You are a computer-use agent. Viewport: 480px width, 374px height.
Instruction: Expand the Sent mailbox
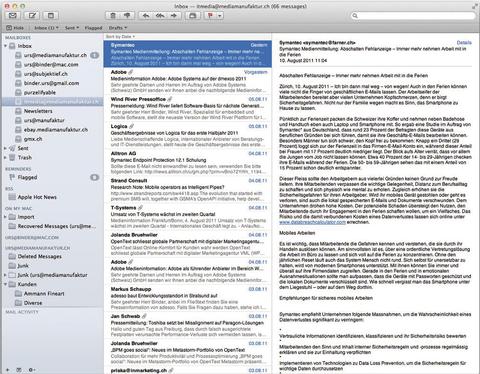5,148
